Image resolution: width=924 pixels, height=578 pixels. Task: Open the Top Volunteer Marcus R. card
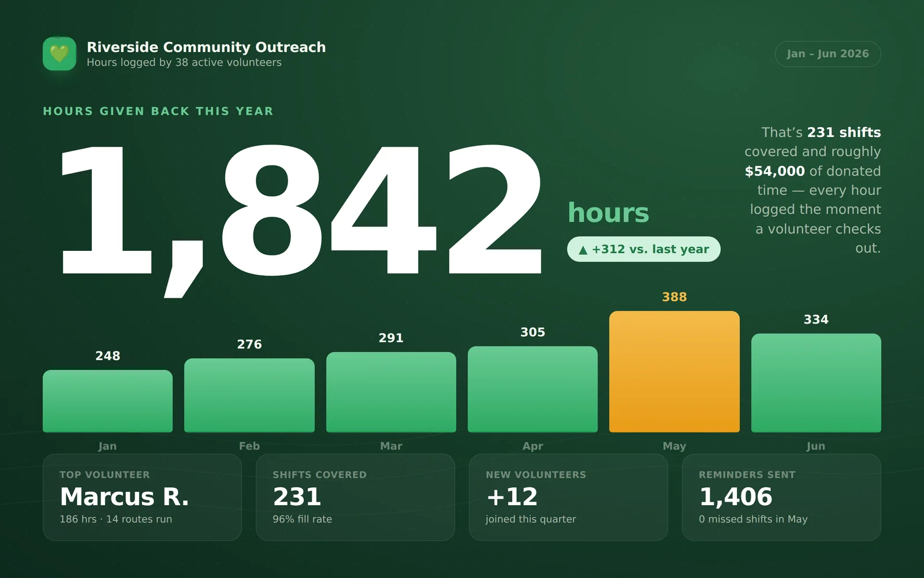click(x=142, y=497)
